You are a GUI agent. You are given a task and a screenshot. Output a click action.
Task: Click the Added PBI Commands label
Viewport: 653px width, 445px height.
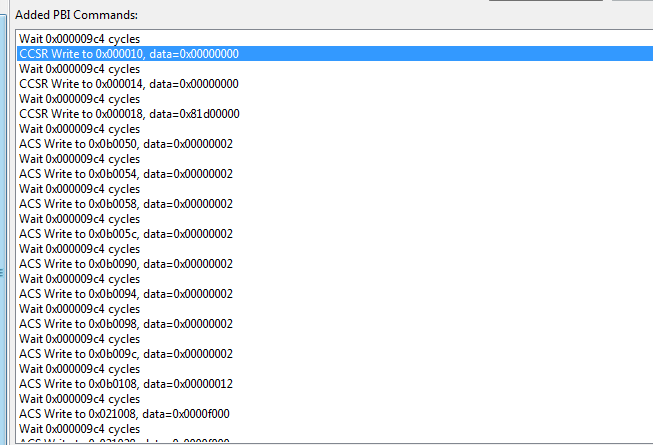pos(77,15)
